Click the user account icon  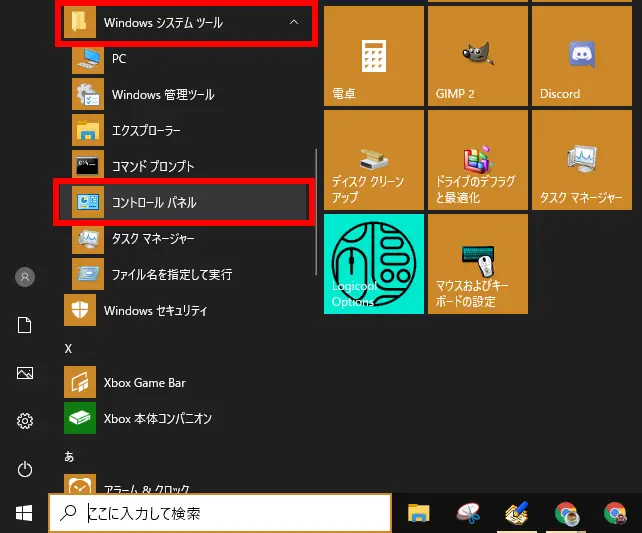(25, 277)
